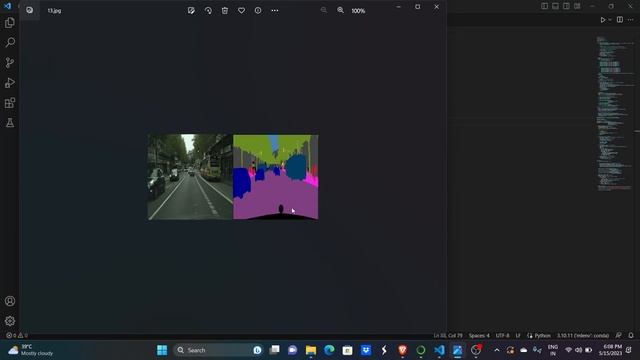Open Brave browser from taskbar
640x360 pixels.
click(402, 350)
